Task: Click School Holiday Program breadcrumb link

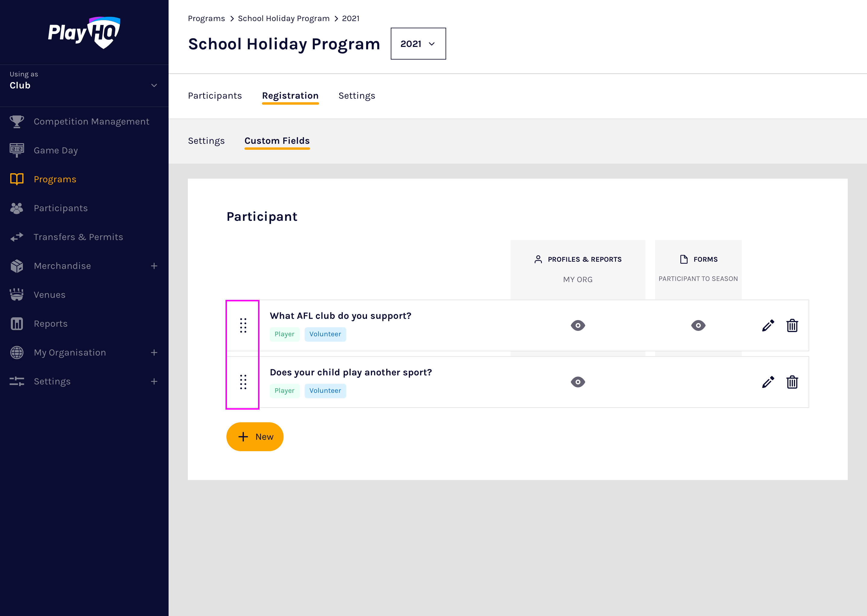Action: [x=283, y=18]
